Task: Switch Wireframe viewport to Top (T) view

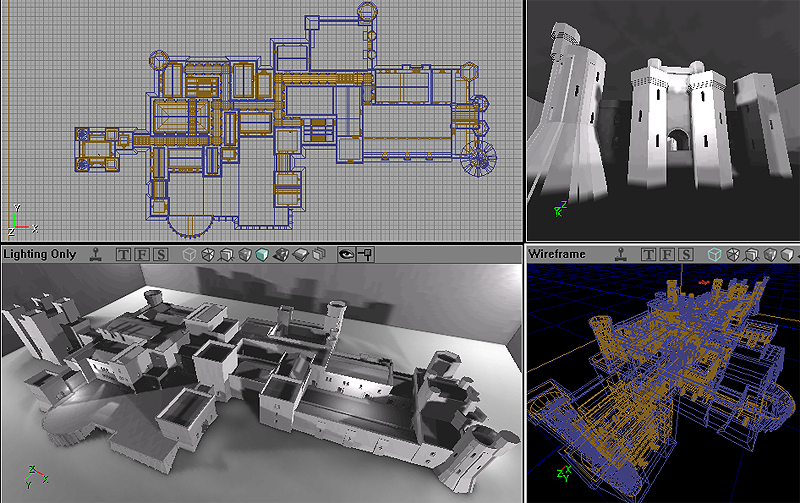Action: click(648, 254)
